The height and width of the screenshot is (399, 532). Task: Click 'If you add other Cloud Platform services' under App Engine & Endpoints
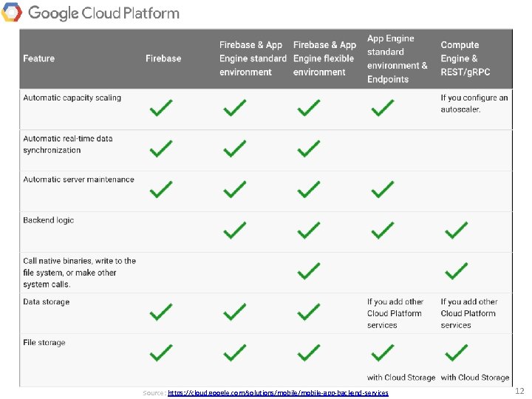click(395, 313)
